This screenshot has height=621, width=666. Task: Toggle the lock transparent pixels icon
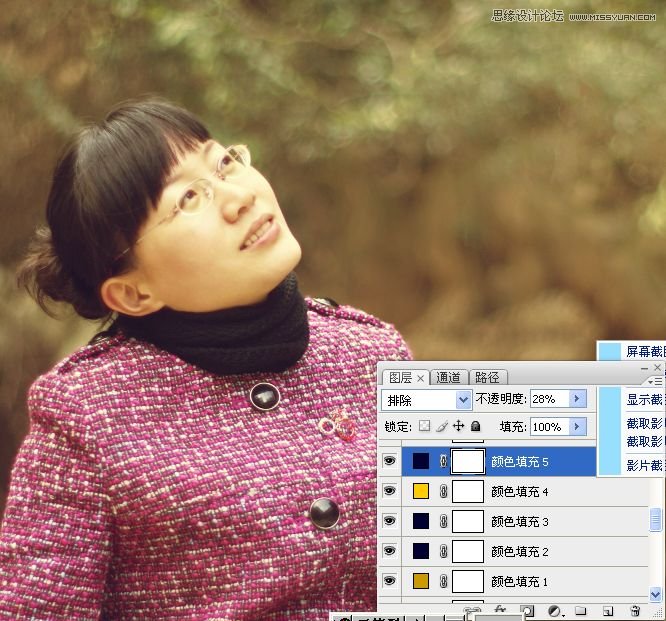point(424,426)
